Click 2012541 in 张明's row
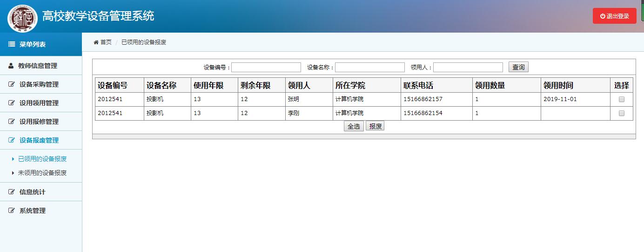The image size is (644, 252). click(x=110, y=99)
